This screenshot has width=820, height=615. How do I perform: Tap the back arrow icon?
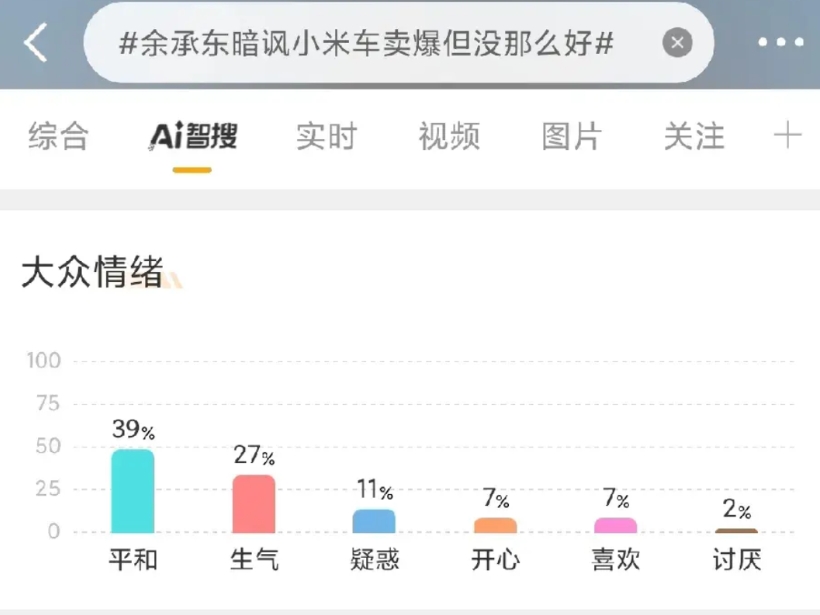click(36, 42)
